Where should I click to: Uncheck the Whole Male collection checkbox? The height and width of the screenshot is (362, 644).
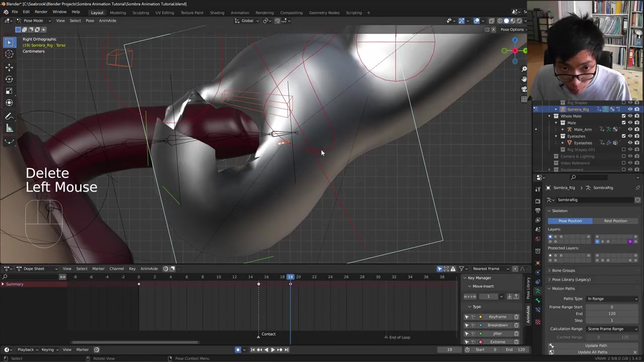[623, 116]
